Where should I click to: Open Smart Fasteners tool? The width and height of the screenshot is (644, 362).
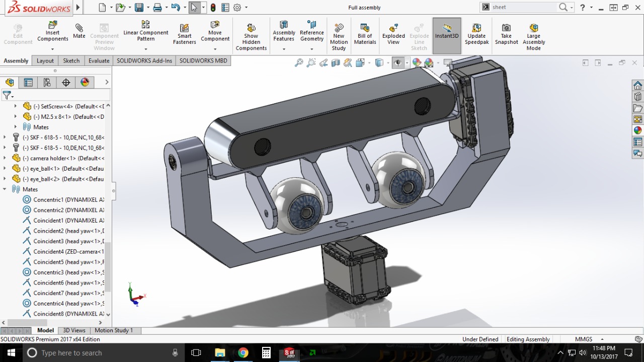tap(185, 34)
